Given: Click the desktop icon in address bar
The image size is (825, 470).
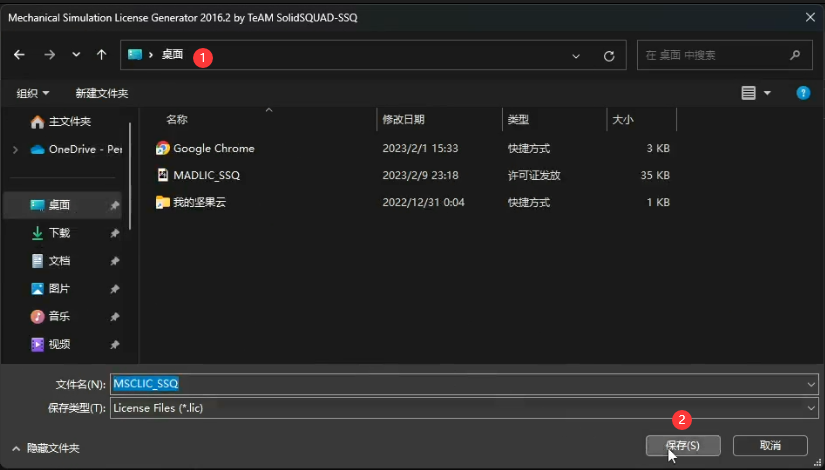Looking at the screenshot, I should 135,54.
